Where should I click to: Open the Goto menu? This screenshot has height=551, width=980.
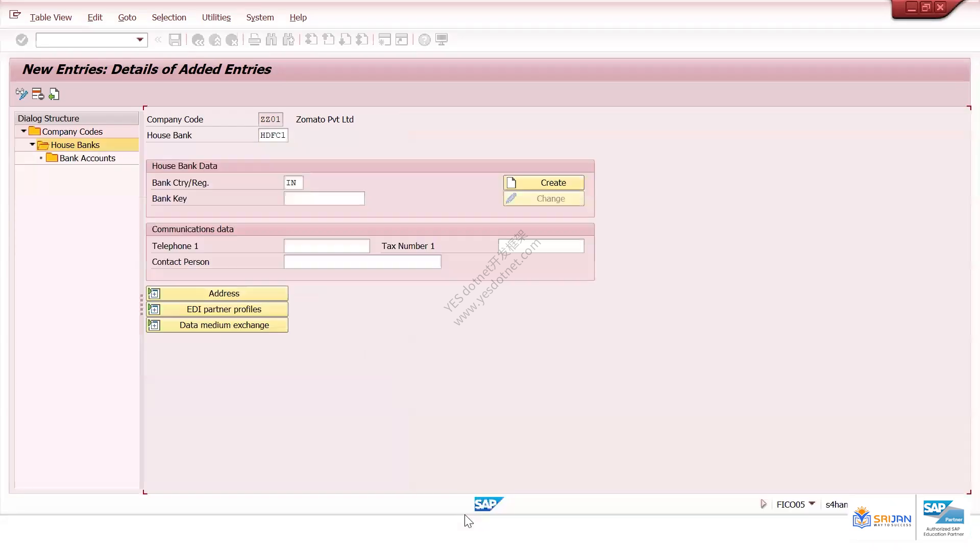(x=127, y=17)
